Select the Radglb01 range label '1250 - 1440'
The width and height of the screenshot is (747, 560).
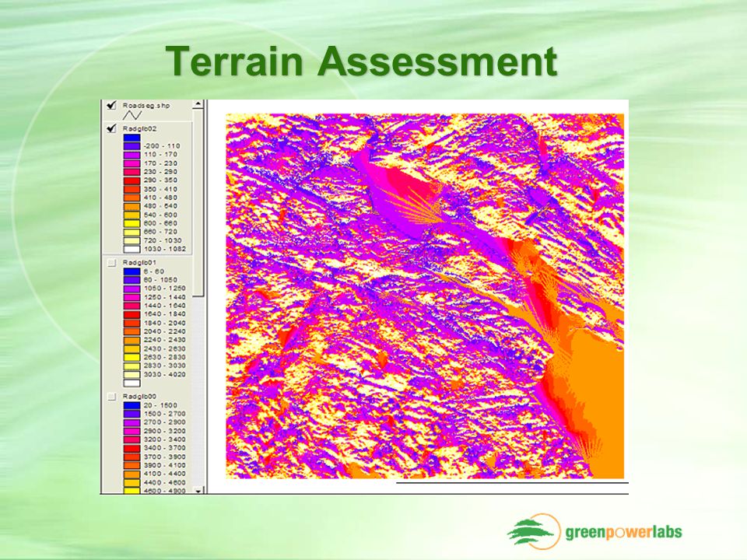(x=165, y=297)
